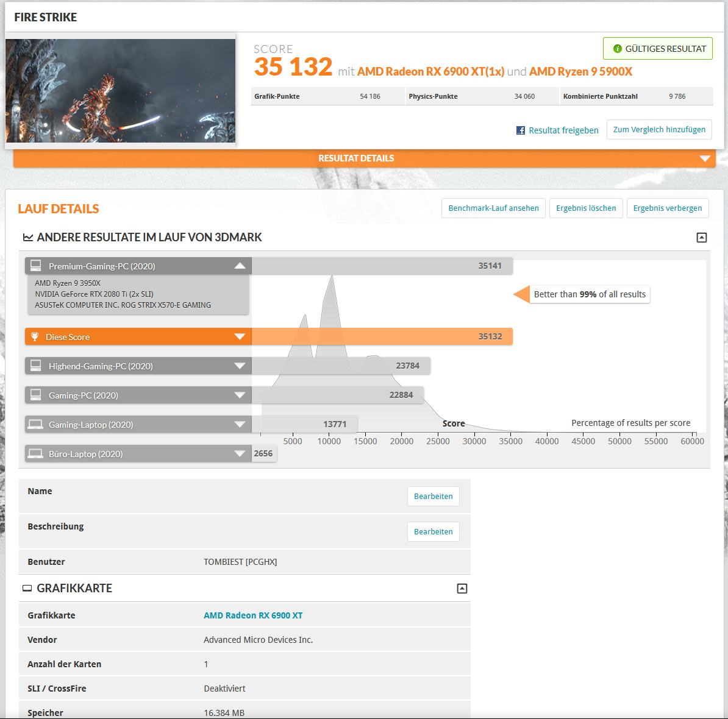Click the laptop icon for Gaming-Laptop (2020)

tap(35, 424)
